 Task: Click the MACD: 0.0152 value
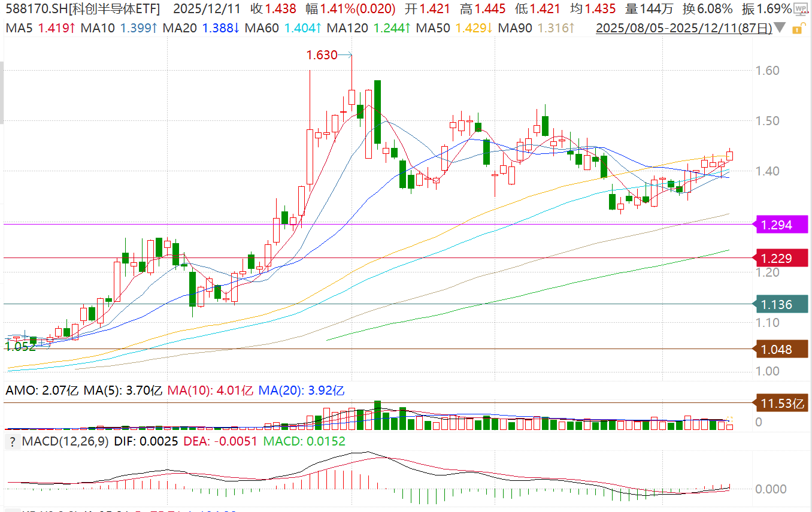(304, 441)
